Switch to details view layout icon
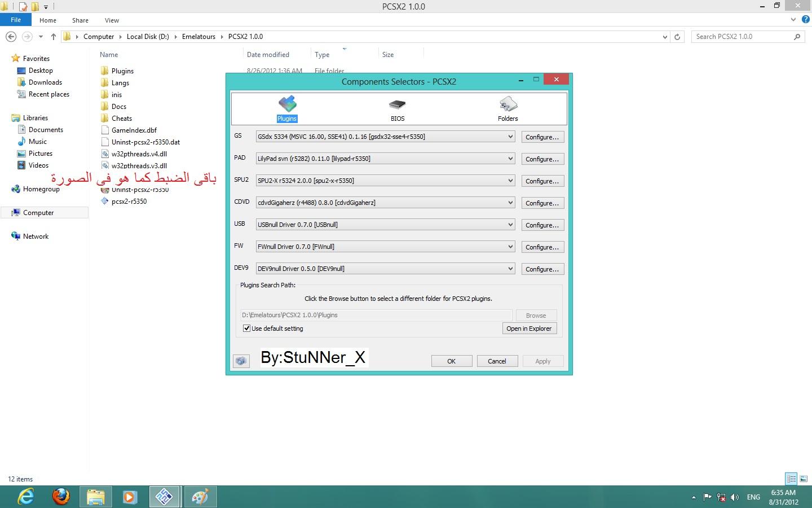This screenshot has width=812, height=508. pyautogui.click(x=791, y=479)
